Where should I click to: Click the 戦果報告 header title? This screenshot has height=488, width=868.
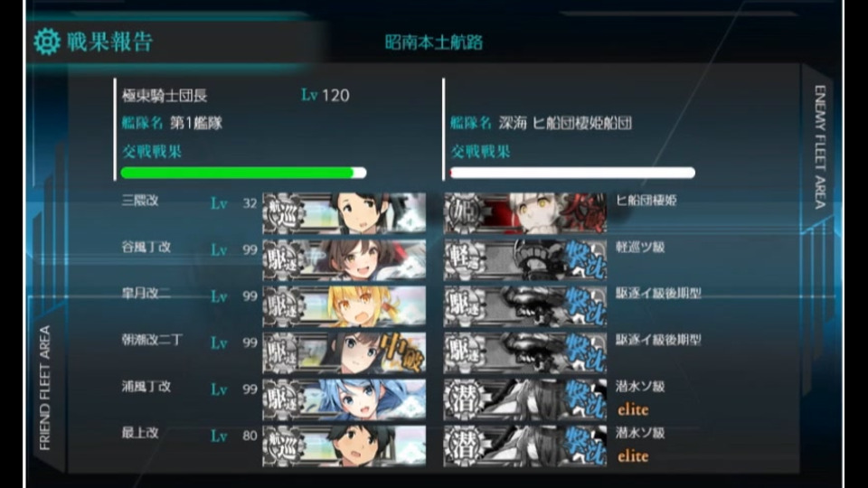(109, 42)
